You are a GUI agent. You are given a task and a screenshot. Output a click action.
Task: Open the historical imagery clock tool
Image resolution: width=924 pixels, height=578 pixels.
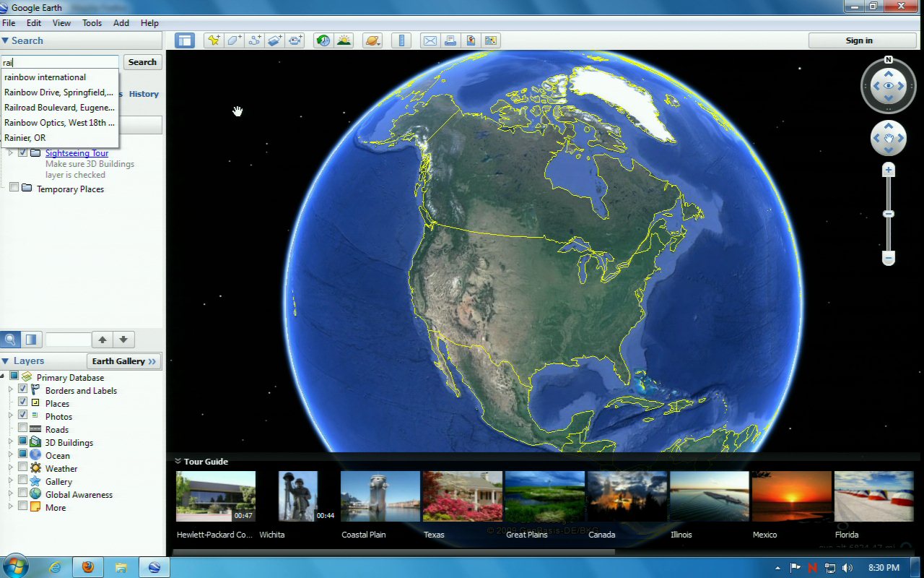click(x=323, y=40)
